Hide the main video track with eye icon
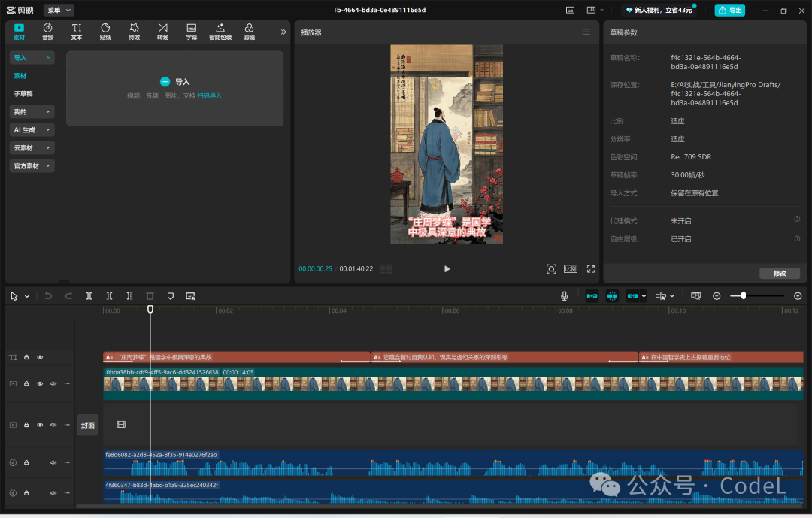 (x=40, y=384)
